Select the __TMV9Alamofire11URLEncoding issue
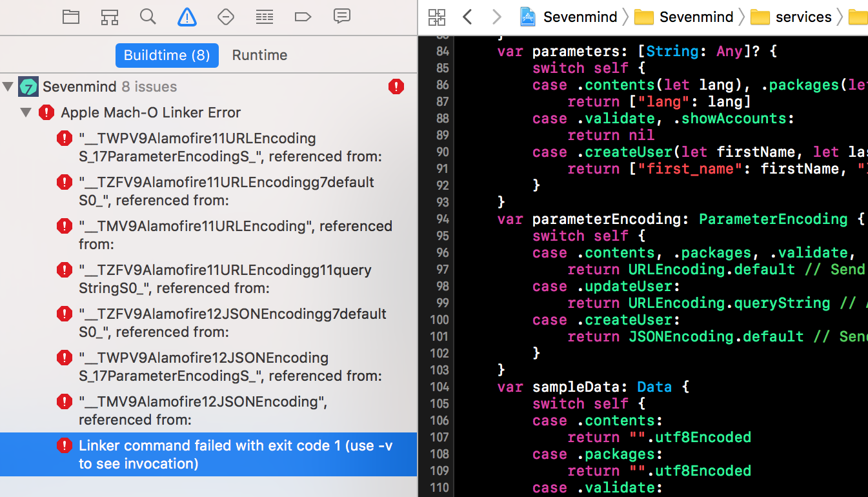Screen dimensions: 868x497 (208, 235)
